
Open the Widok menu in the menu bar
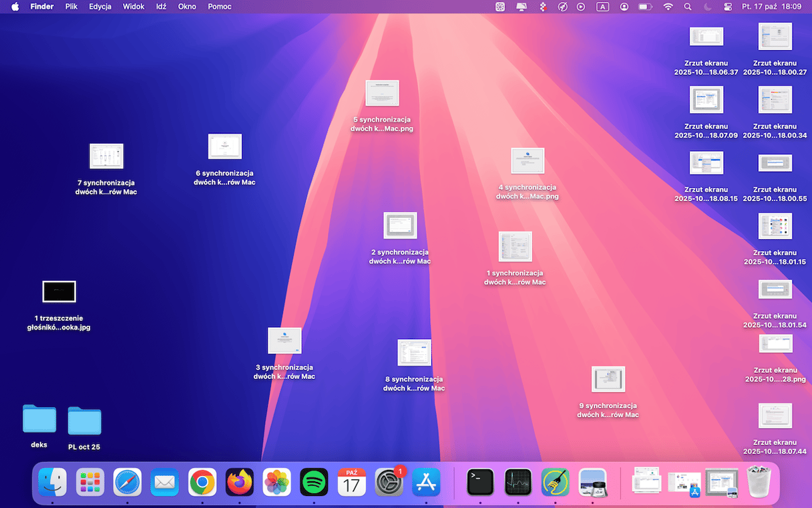tap(134, 7)
